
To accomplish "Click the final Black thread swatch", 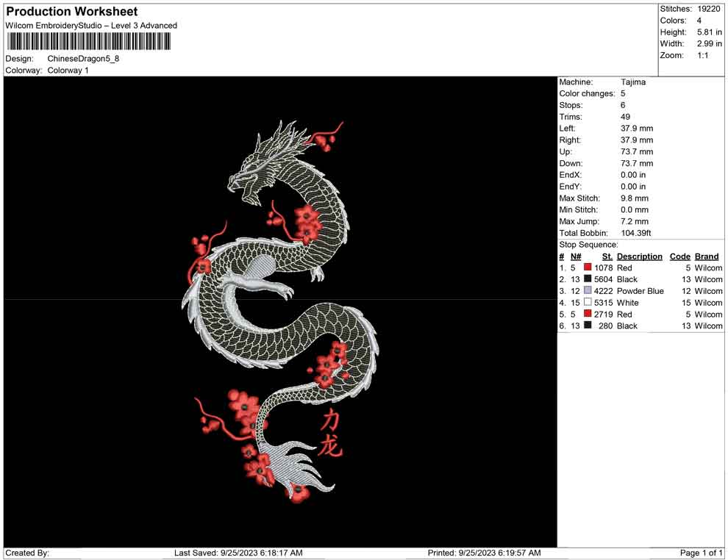I will (x=586, y=326).
